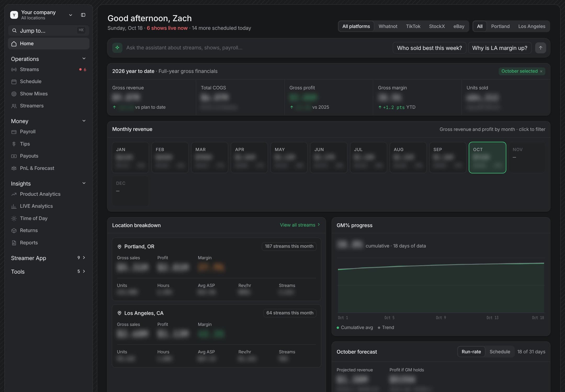
Task: Click the Reports document icon
Action: [14, 243]
